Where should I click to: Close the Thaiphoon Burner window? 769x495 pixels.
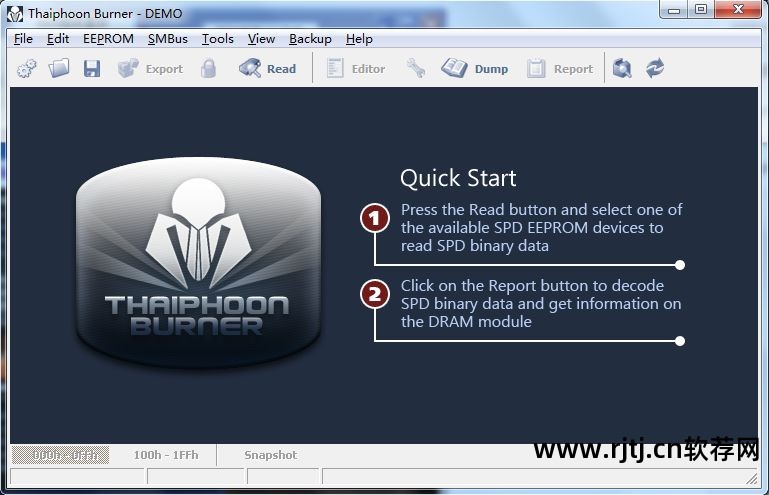(738, 9)
